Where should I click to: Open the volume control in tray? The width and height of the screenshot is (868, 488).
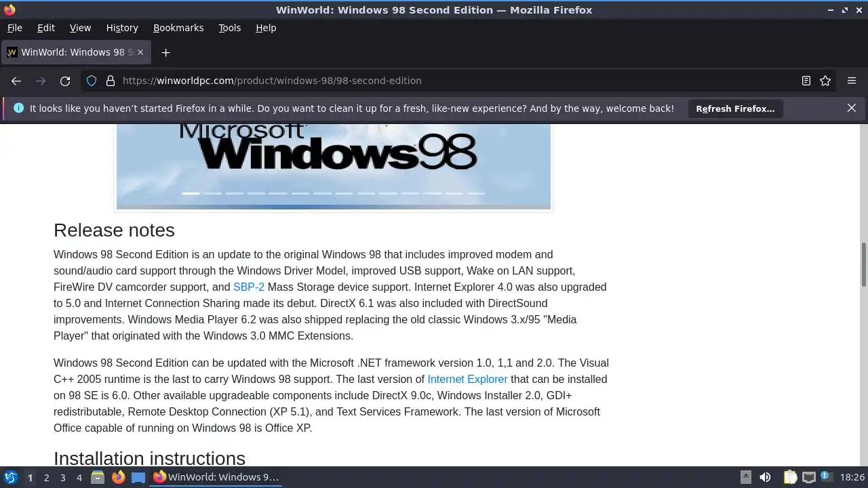click(x=765, y=477)
